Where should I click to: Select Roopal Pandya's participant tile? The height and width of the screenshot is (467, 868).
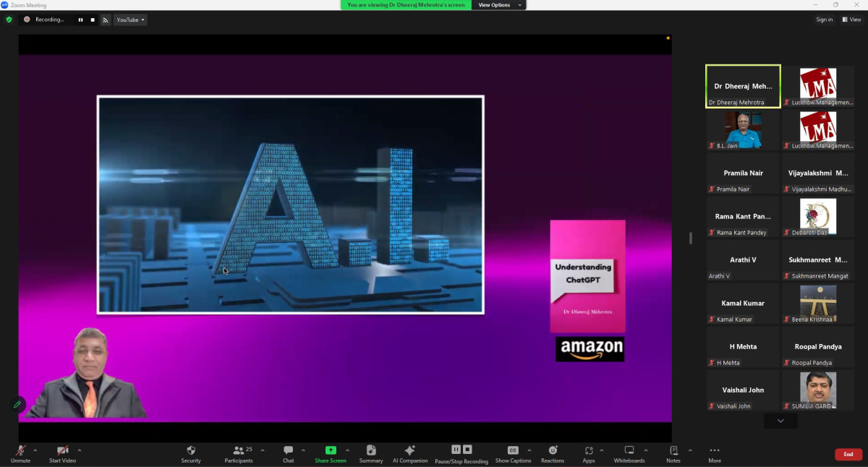pyautogui.click(x=818, y=347)
